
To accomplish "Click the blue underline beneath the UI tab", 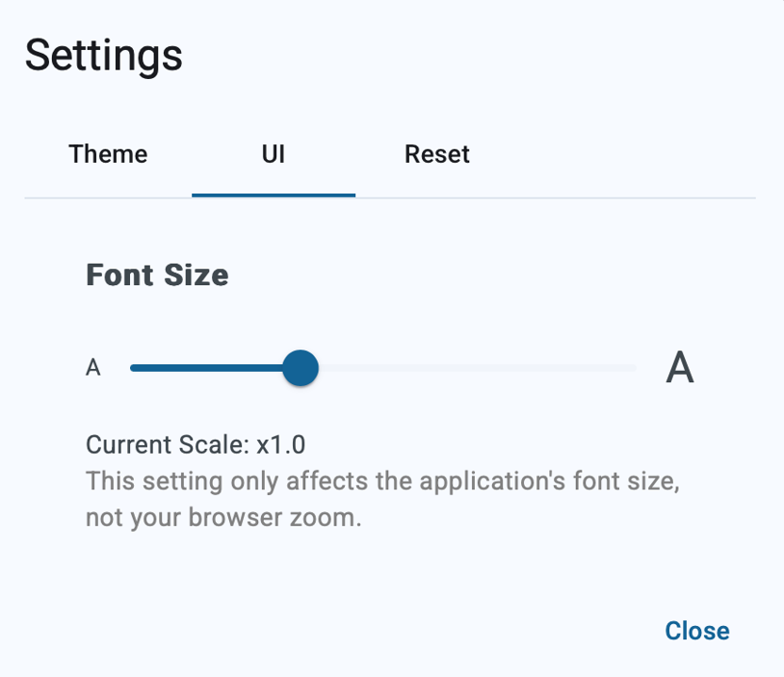I will pos(274,195).
